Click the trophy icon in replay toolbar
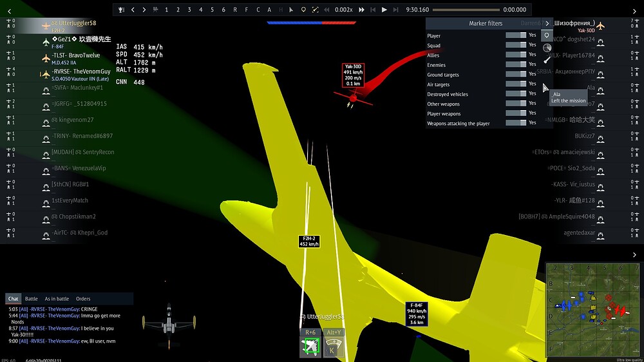644x362 pixels. (121, 10)
